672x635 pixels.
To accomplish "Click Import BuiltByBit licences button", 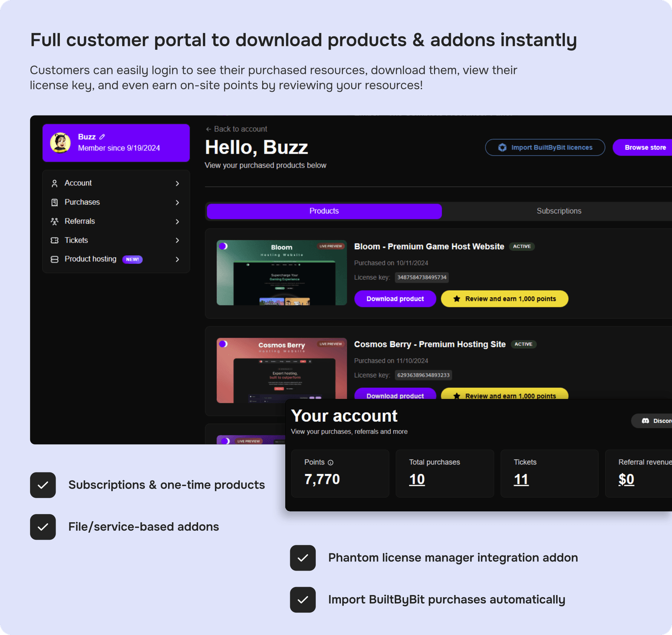I will [x=545, y=147].
